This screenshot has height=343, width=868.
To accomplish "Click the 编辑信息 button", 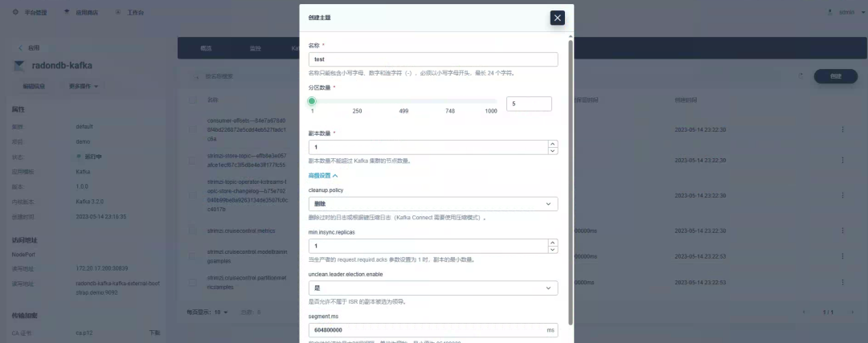I will 34,86.
